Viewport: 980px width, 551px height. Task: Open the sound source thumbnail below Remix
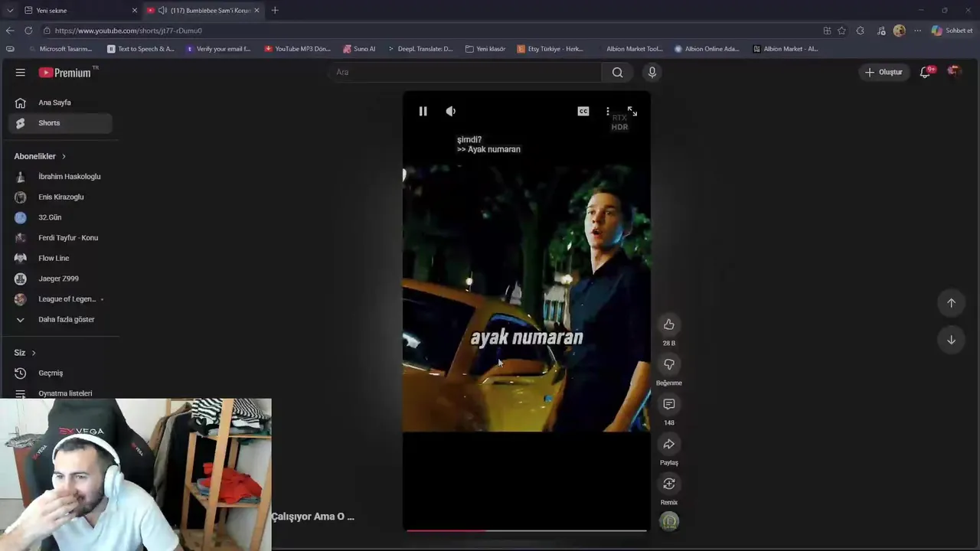point(669,522)
